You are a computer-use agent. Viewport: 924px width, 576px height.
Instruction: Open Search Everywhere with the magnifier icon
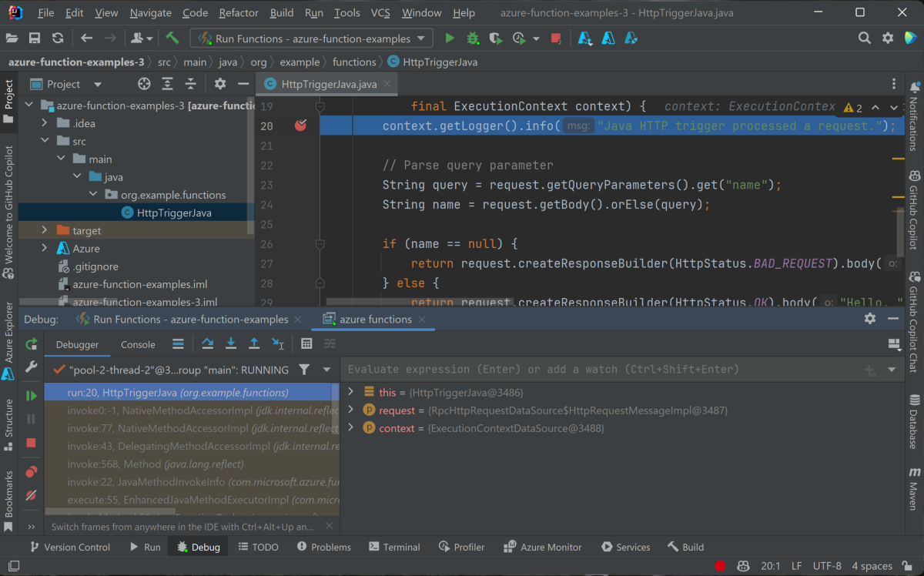click(x=864, y=38)
